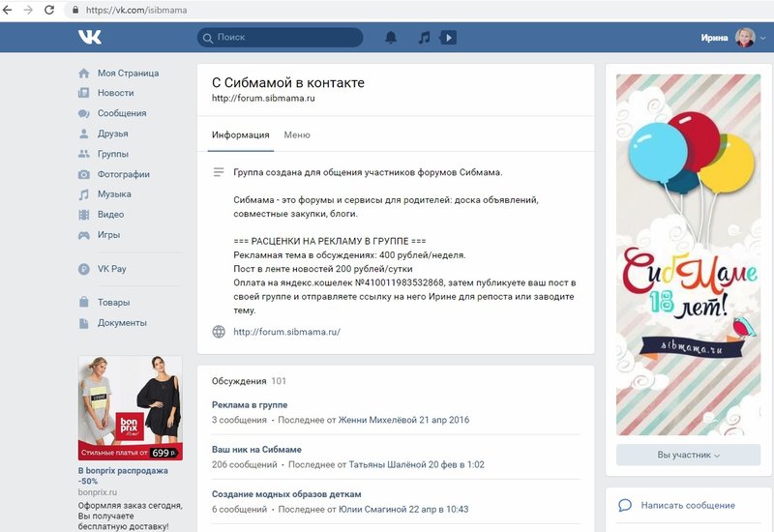
Task: Expand the Ирина profile menu
Action: coord(730,38)
